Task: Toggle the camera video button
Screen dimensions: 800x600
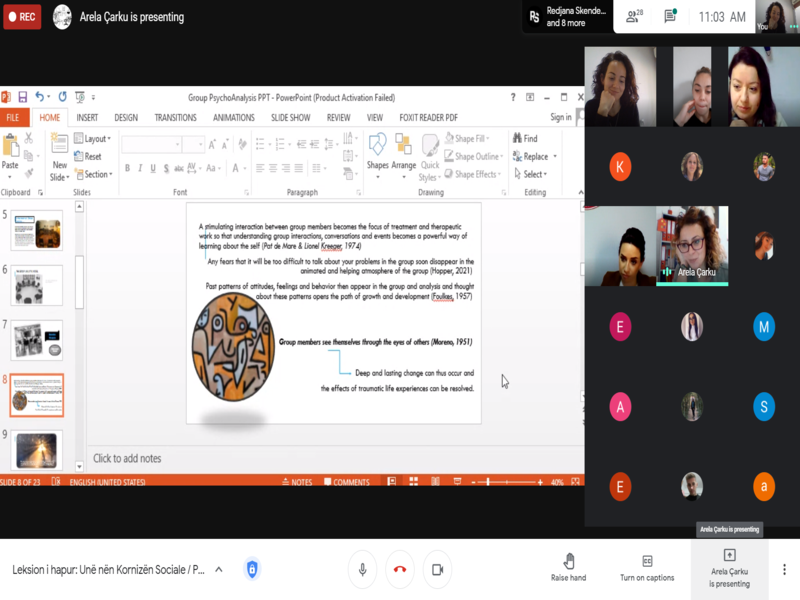Action: click(438, 569)
